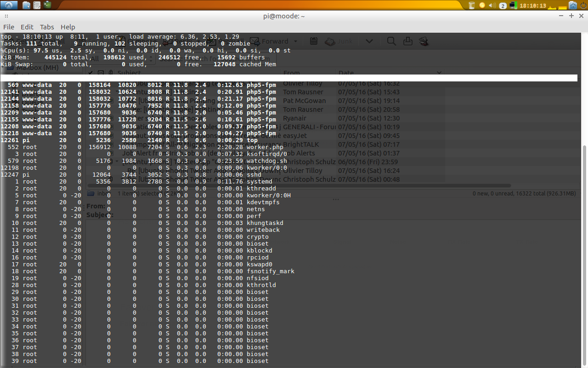Click the crypto process name

point(258,237)
